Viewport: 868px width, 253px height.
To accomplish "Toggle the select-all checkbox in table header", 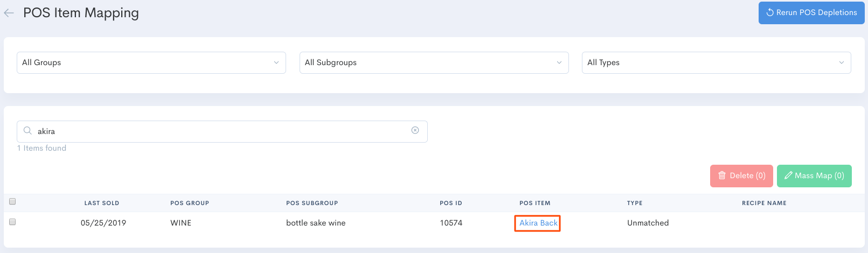I will tap(12, 201).
